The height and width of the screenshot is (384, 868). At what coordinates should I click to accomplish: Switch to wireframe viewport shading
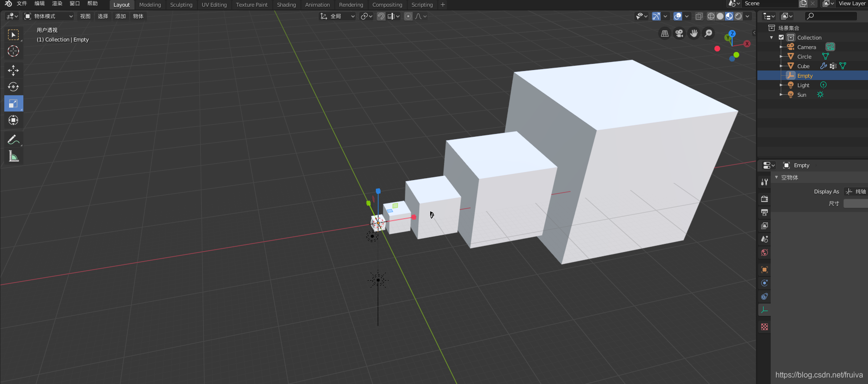(711, 16)
